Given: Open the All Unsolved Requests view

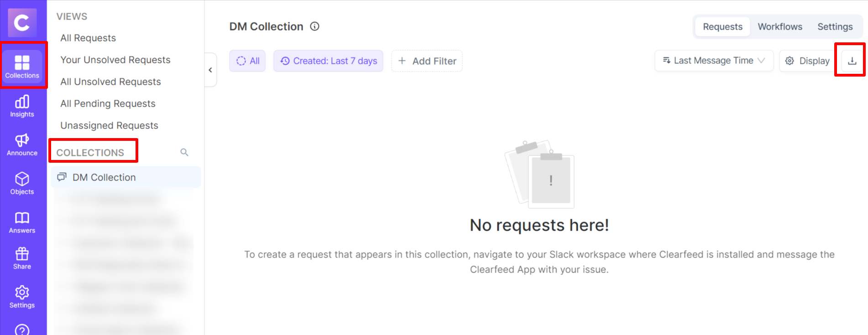Looking at the screenshot, I should (x=110, y=82).
